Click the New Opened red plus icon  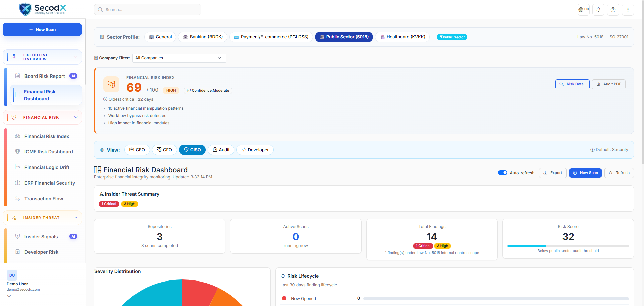click(x=284, y=298)
